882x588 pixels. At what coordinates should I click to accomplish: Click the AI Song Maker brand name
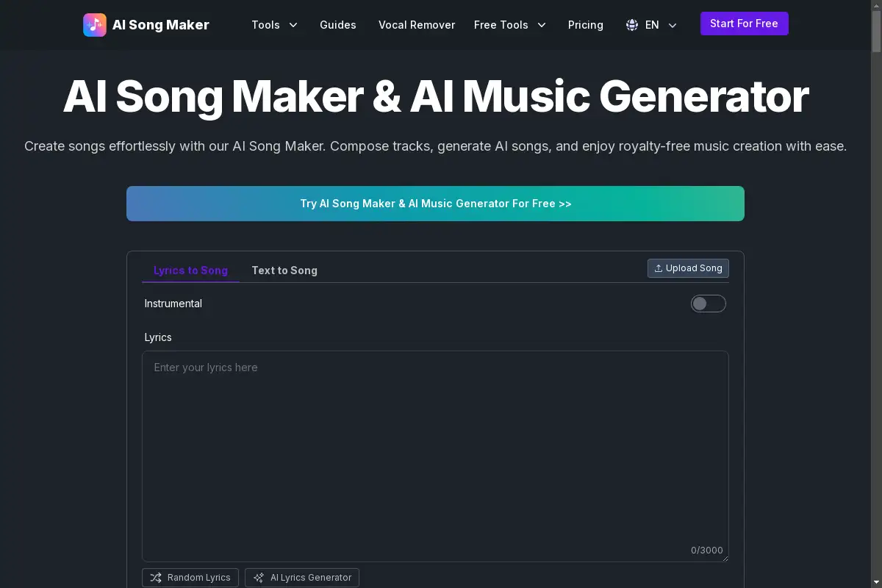pyautogui.click(x=161, y=25)
